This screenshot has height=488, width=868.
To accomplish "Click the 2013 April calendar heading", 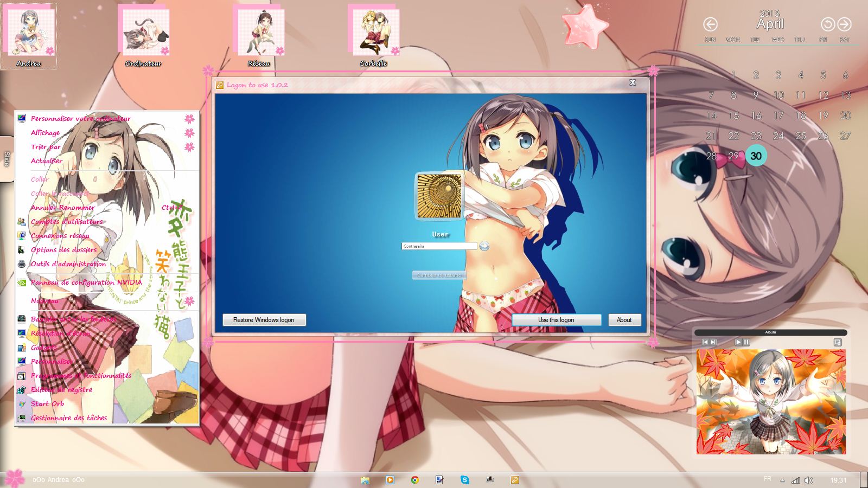I will (770, 21).
